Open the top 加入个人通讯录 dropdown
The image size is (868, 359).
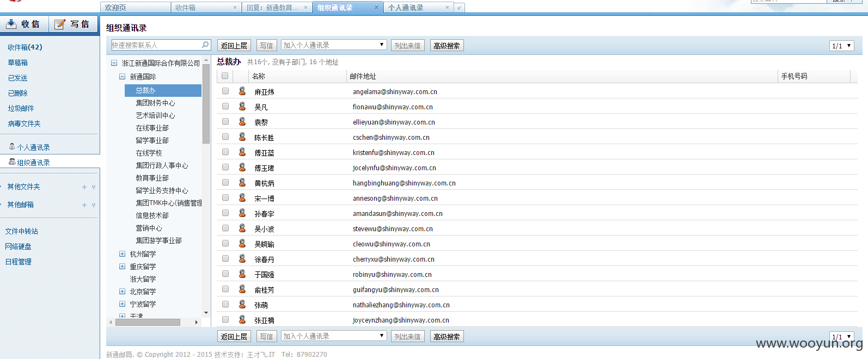coord(334,45)
